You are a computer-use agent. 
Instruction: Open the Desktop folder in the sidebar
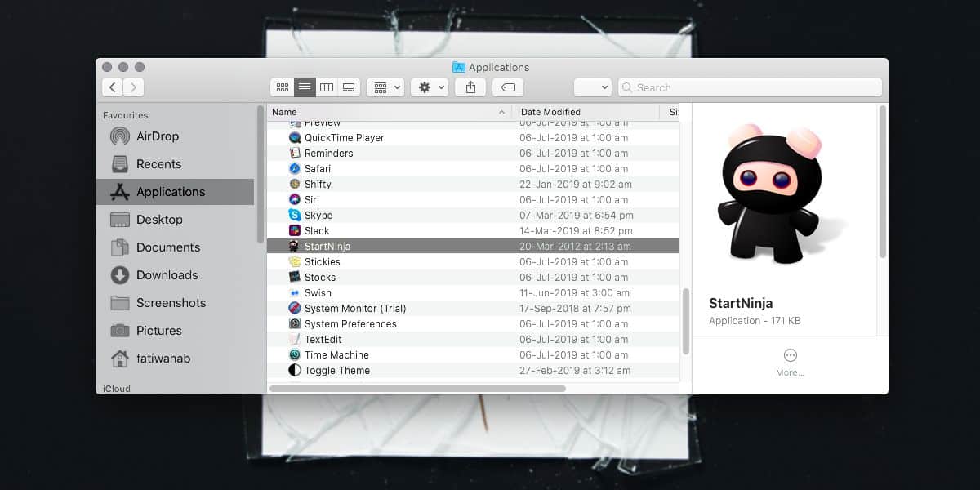point(175,220)
